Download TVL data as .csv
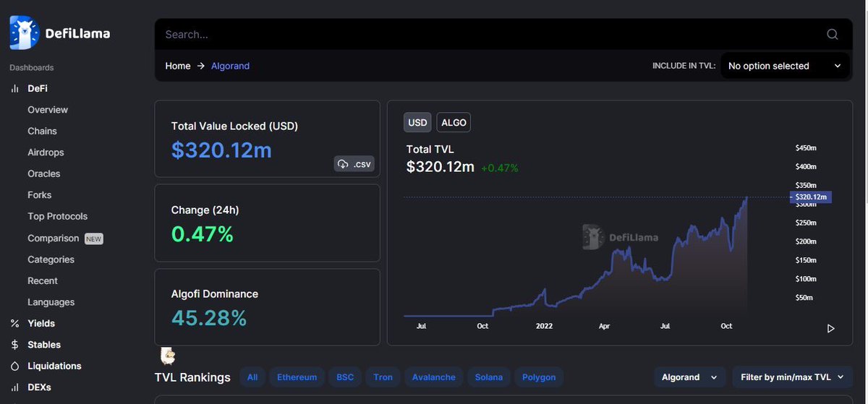The image size is (868, 404). click(x=354, y=164)
